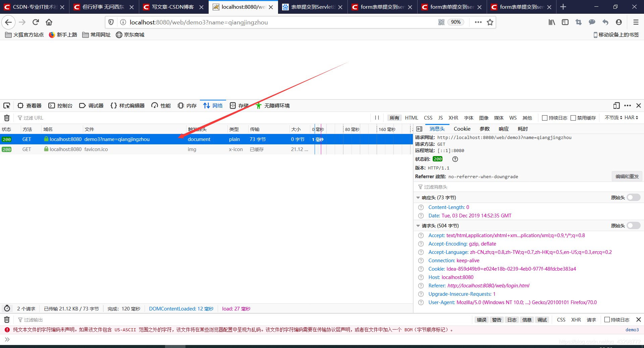
Task: Toggle the CSS console filter
Action: point(561,320)
